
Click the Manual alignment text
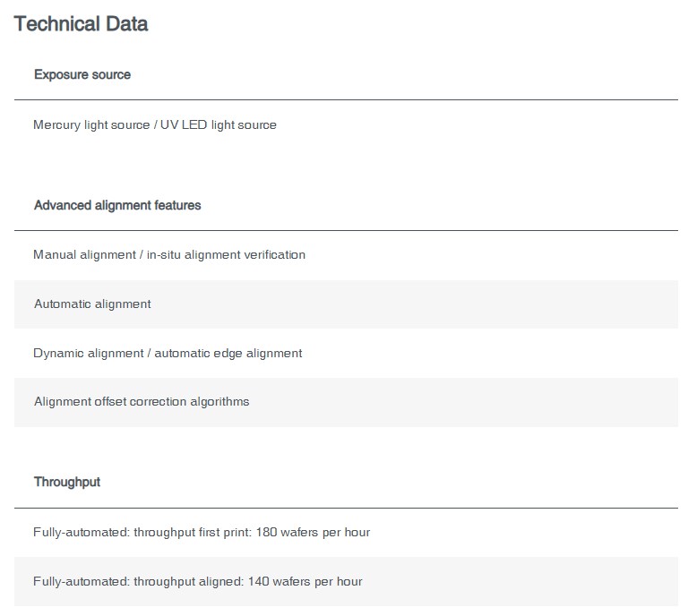(84, 255)
